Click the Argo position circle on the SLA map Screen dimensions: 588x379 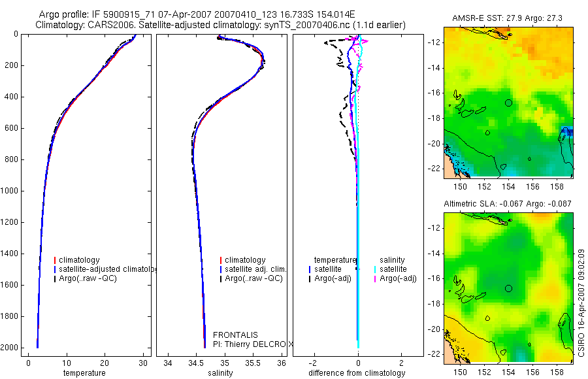pos(508,289)
